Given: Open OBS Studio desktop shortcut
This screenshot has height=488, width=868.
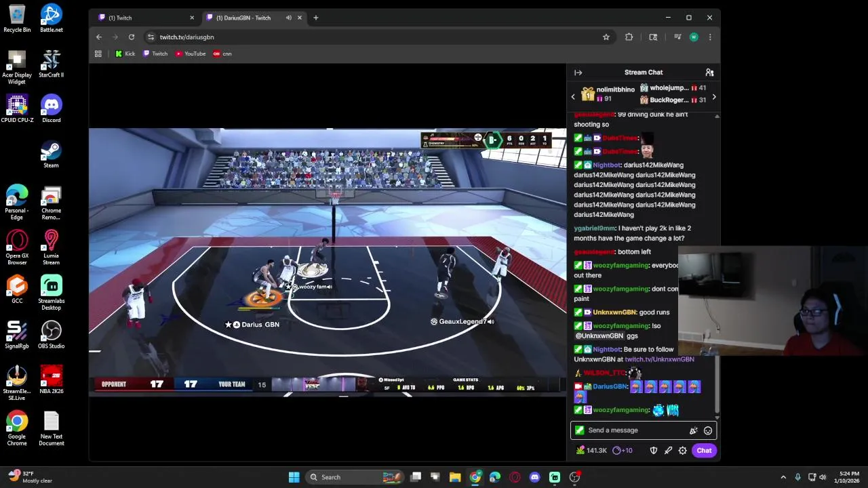Looking at the screenshot, I should [52, 334].
